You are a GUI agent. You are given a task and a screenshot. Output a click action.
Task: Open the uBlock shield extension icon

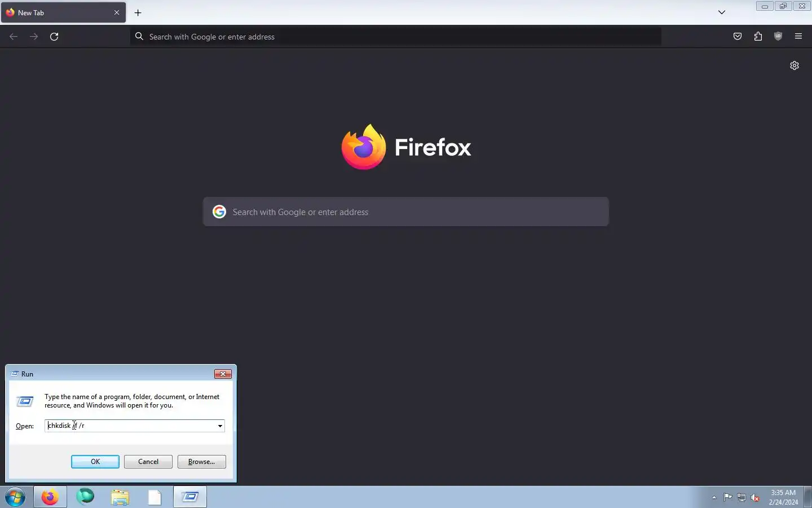(x=778, y=37)
